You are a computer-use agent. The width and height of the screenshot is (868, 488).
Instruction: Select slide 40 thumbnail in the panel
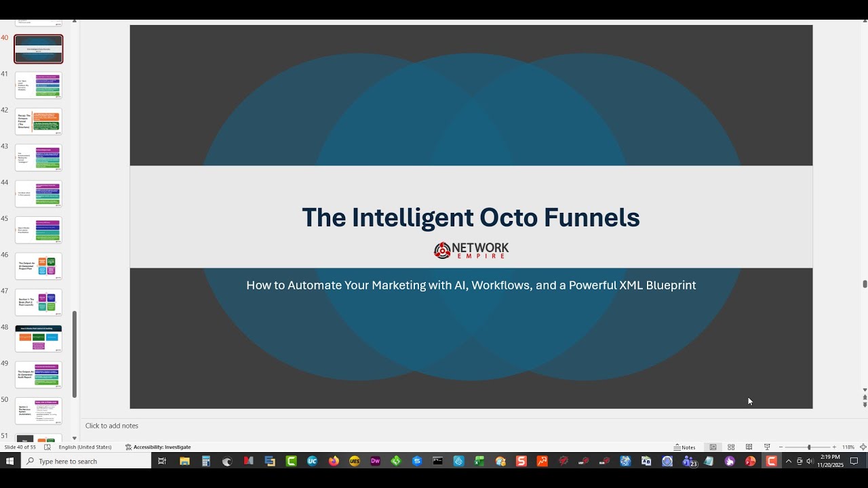point(39,49)
